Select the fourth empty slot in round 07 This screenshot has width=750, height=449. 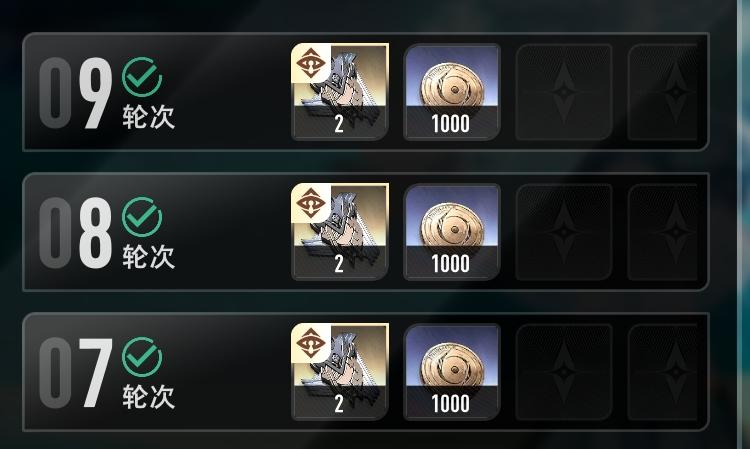(662, 372)
